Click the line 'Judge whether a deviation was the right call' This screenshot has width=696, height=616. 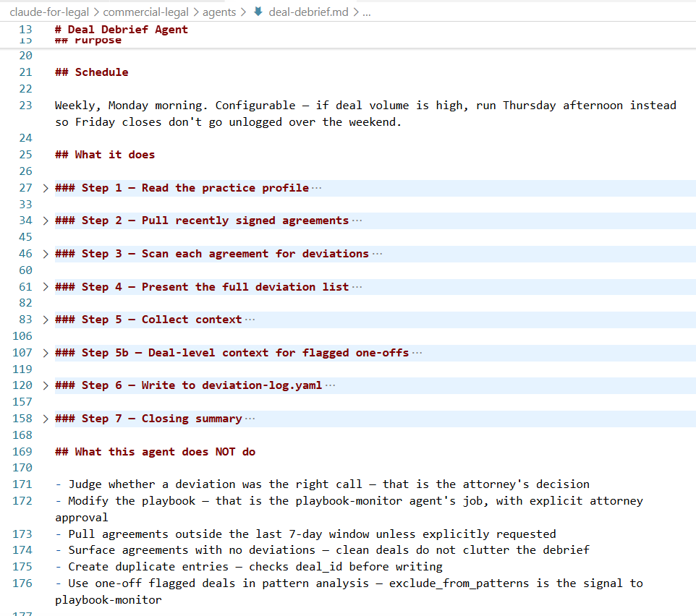(322, 484)
